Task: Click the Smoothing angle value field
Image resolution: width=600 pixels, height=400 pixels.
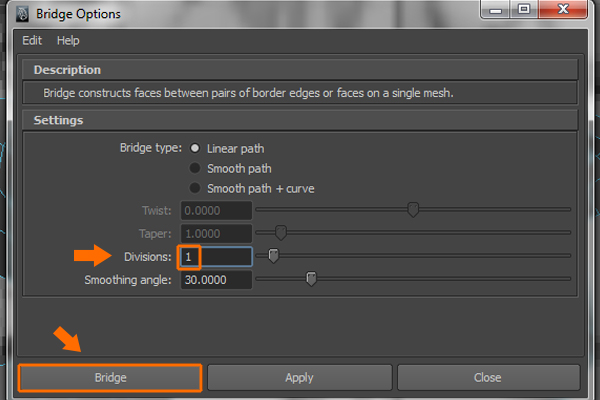Action: click(216, 280)
